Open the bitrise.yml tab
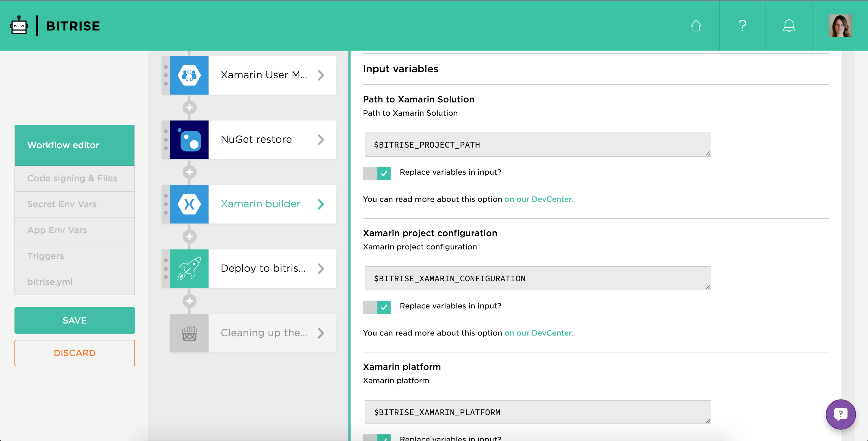Image resolution: width=868 pixels, height=441 pixels. coord(74,282)
